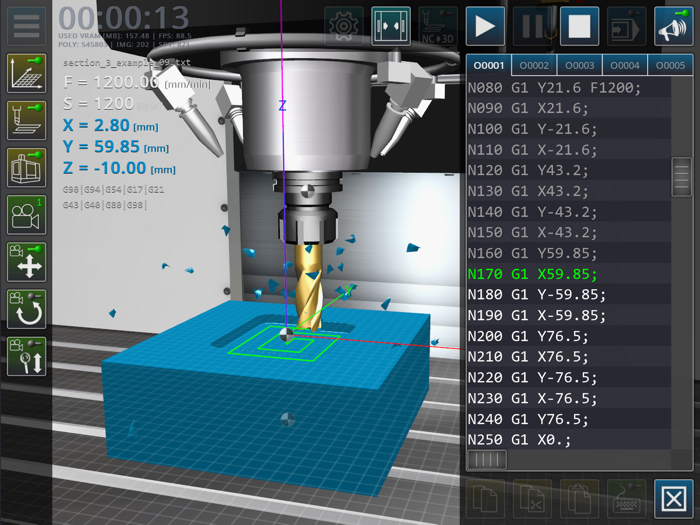Stop the simulation
700x525 pixels.
579,26
